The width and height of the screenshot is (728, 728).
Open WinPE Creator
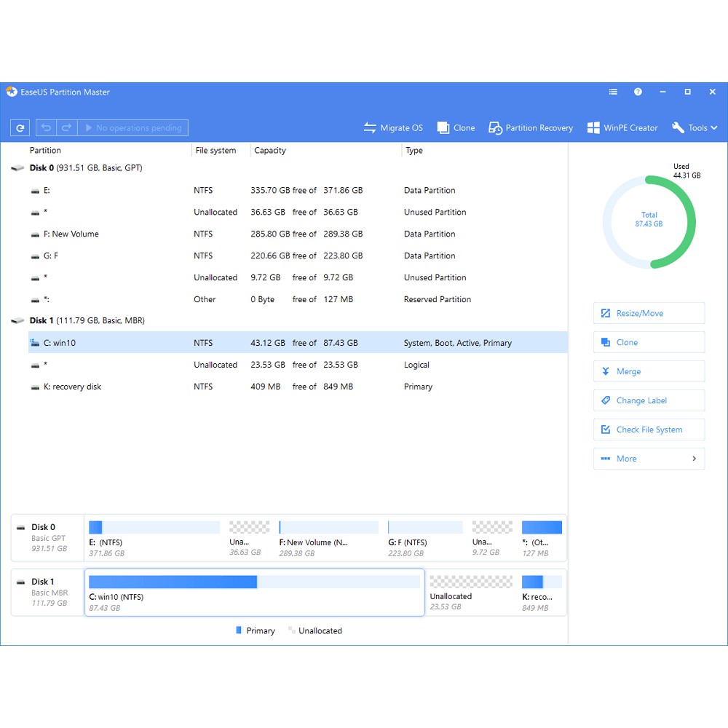click(x=622, y=128)
